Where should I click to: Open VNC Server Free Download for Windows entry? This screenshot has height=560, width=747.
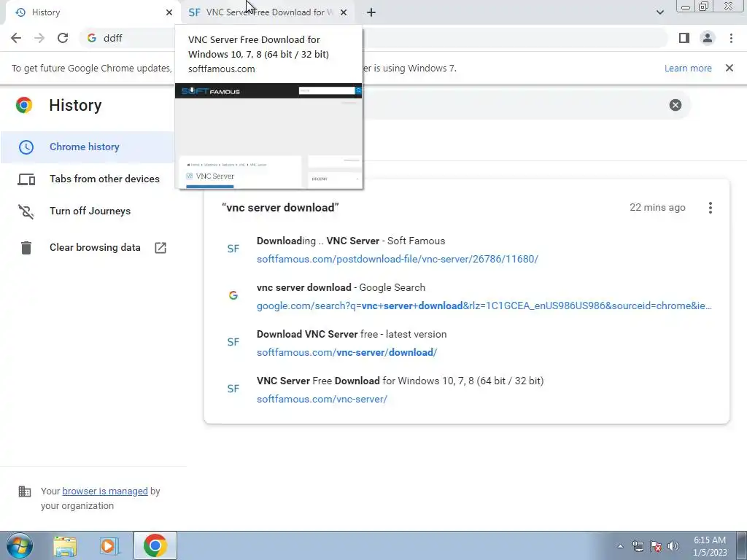(400, 381)
